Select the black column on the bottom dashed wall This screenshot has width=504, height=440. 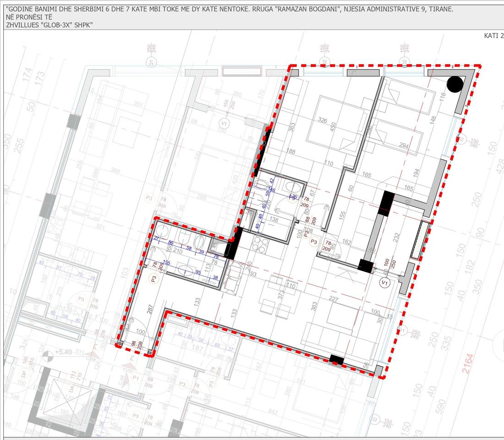point(336,360)
